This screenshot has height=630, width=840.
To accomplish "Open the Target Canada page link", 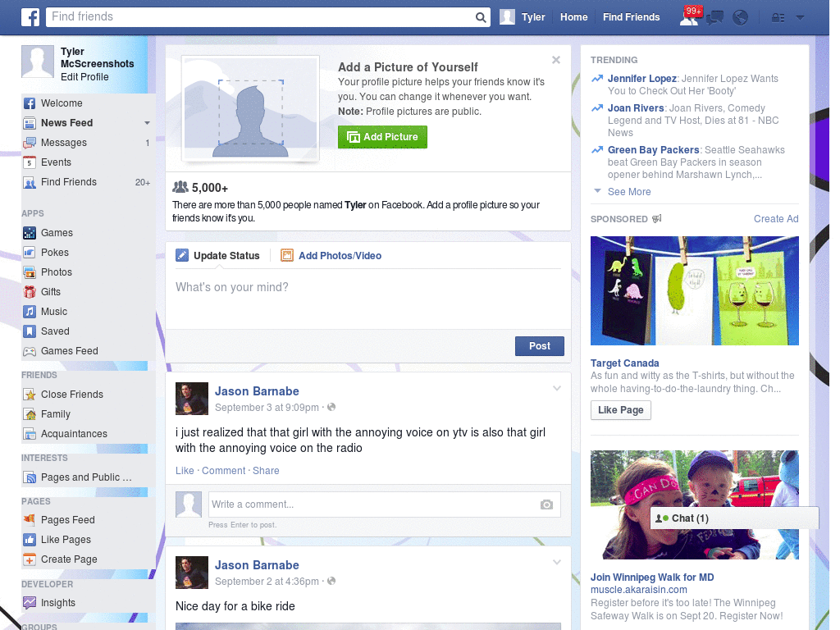I will (624, 363).
